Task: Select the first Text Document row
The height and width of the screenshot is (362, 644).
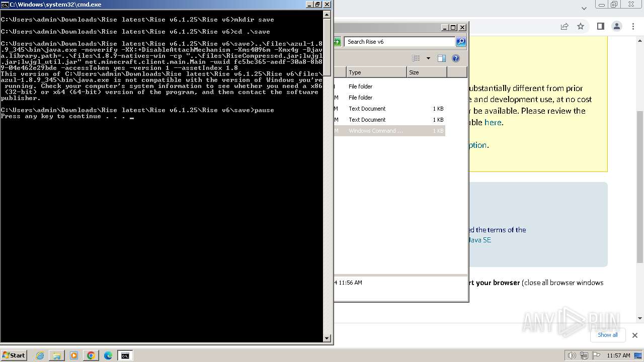Action: click(389, 109)
